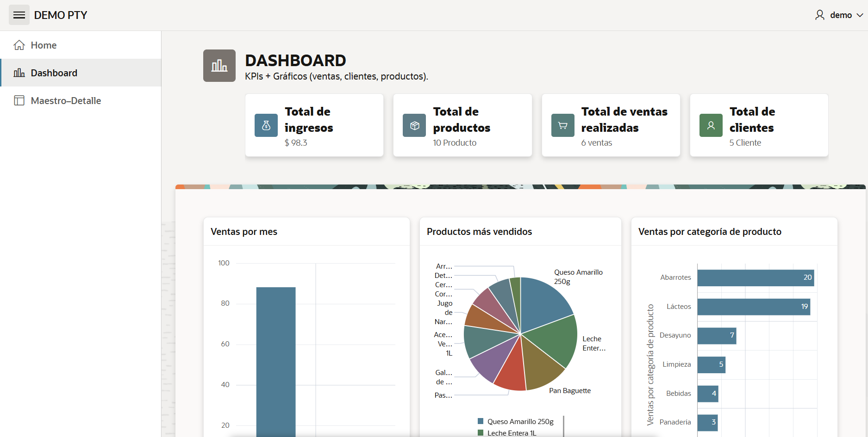The image size is (868, 437).
Task: Click the tall bar in Ventas por mes
Action: point(276,361)
